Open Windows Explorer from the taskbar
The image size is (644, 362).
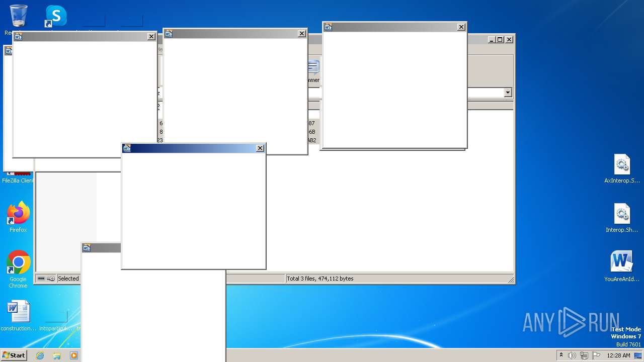(57, 355)
